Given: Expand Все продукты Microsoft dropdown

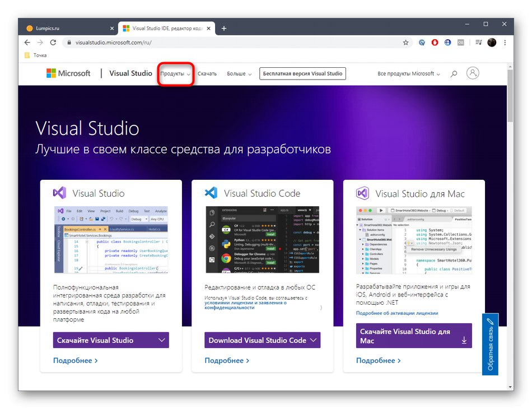Looking at the screenshot, I should coord(409,73).
